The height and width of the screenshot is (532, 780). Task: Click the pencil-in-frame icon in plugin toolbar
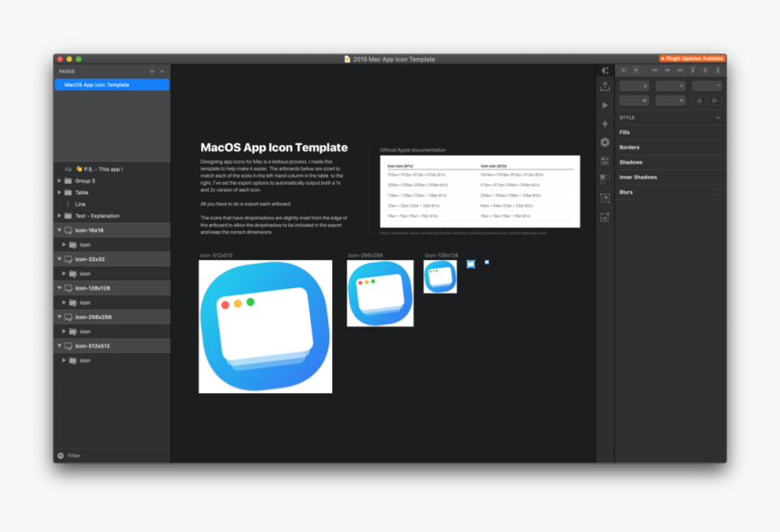coord(605,198)
